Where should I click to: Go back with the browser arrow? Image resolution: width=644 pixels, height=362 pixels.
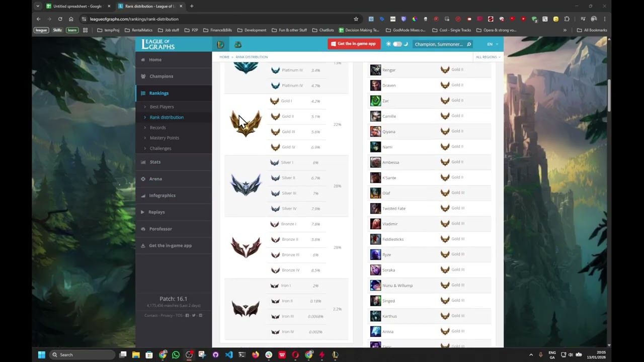tap(38, 19)
